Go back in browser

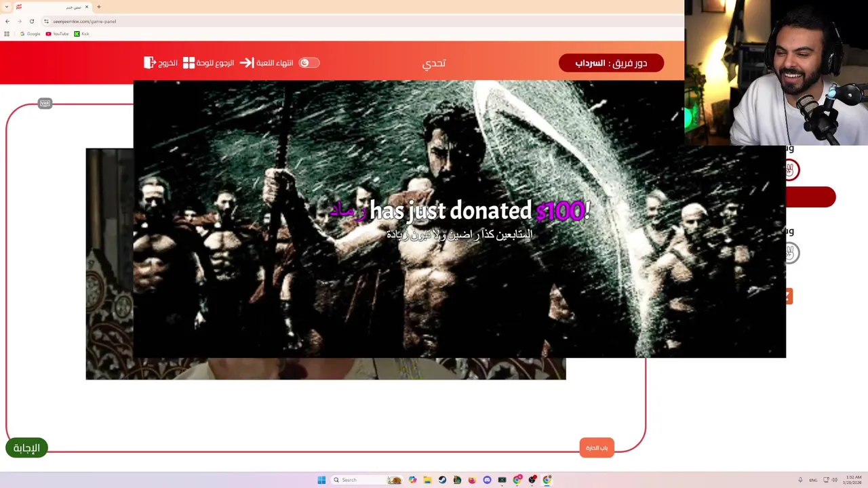click(7, 21)
